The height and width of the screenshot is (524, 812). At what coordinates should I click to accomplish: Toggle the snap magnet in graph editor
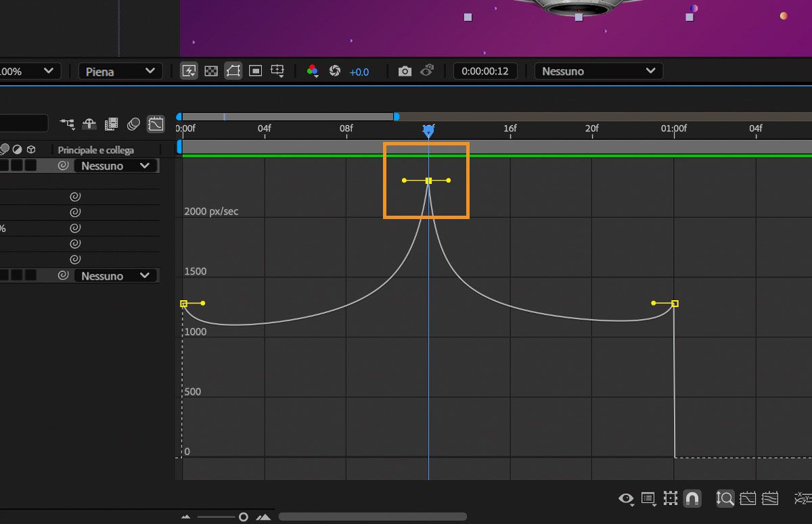(x=692, y=499)
